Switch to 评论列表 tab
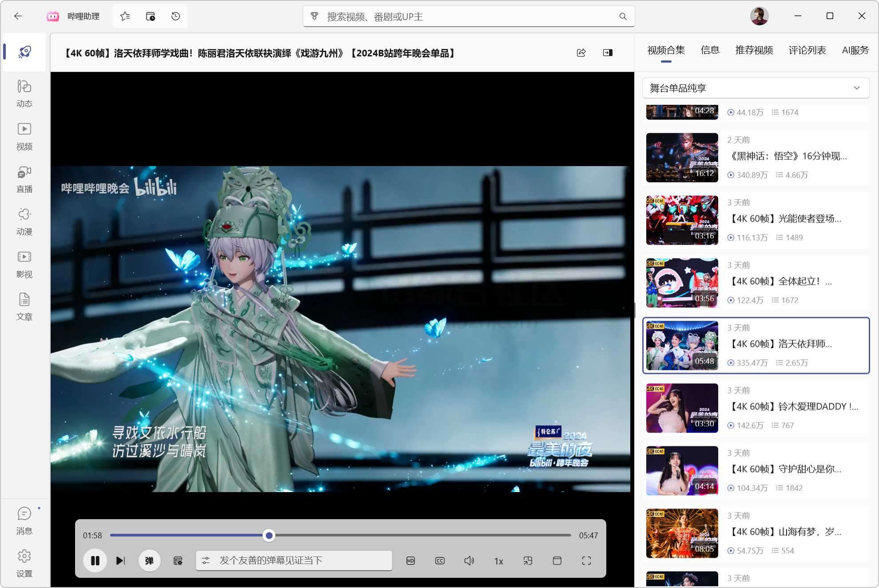This screenshot has width=879, height=588. tap(807, 50)
